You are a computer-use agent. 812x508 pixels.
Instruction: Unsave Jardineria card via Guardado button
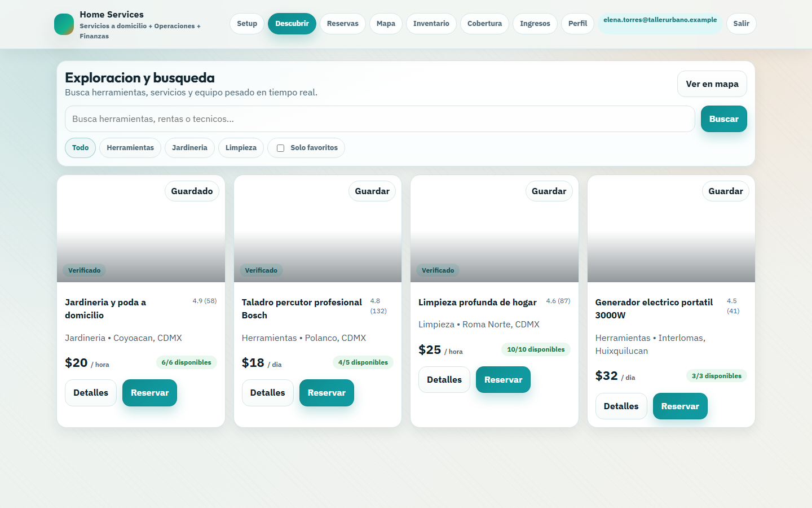point(192,191)
